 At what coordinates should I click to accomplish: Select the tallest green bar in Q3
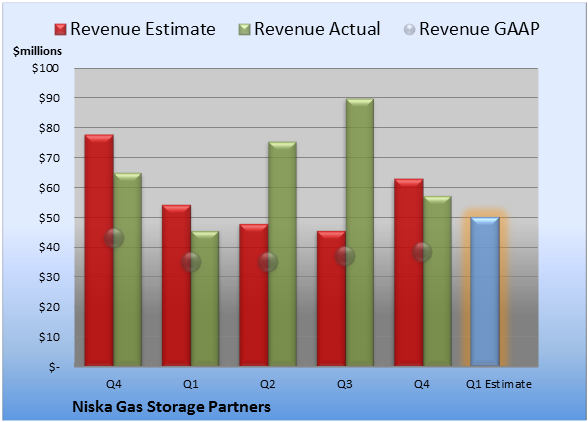tap(360, 232)
